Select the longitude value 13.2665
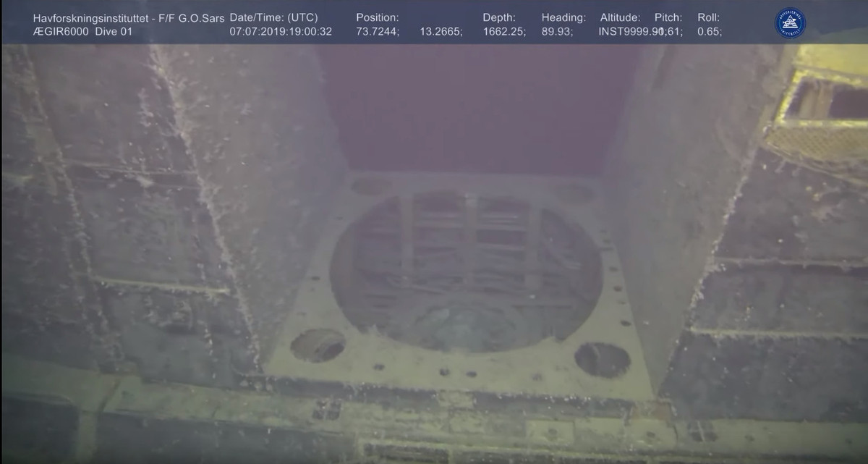The width and height of the screenshot is (868, 464). pos(440,32)
